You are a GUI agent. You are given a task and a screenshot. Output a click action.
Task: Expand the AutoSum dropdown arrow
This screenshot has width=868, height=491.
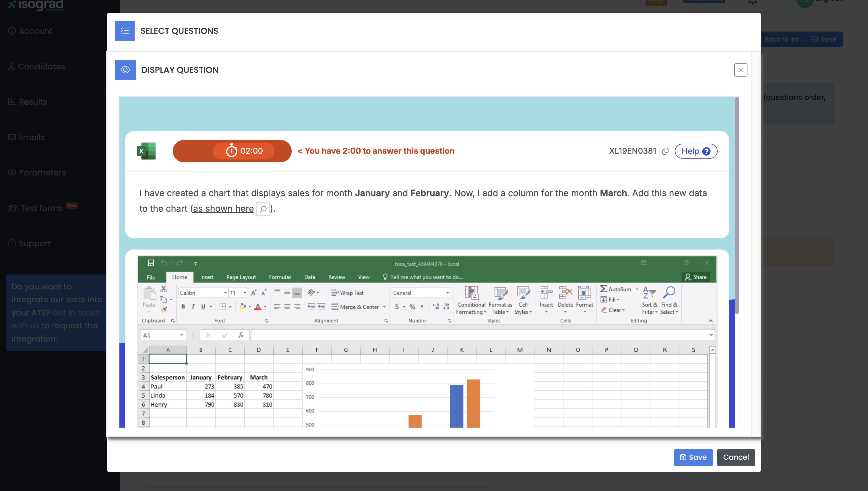pos(637,289)
